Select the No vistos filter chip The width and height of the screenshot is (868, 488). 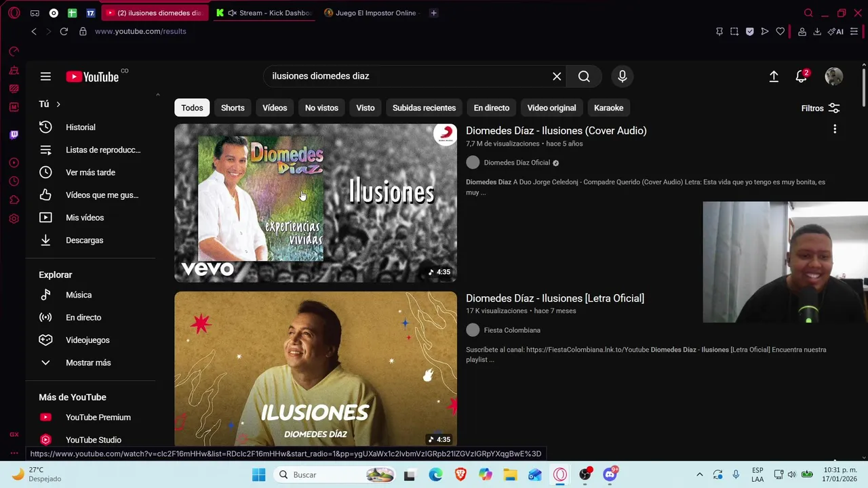(x=321, y=108)
